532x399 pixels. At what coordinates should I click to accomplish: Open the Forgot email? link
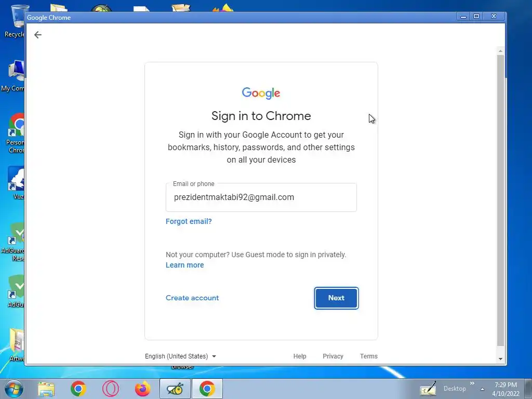(189, 221)
